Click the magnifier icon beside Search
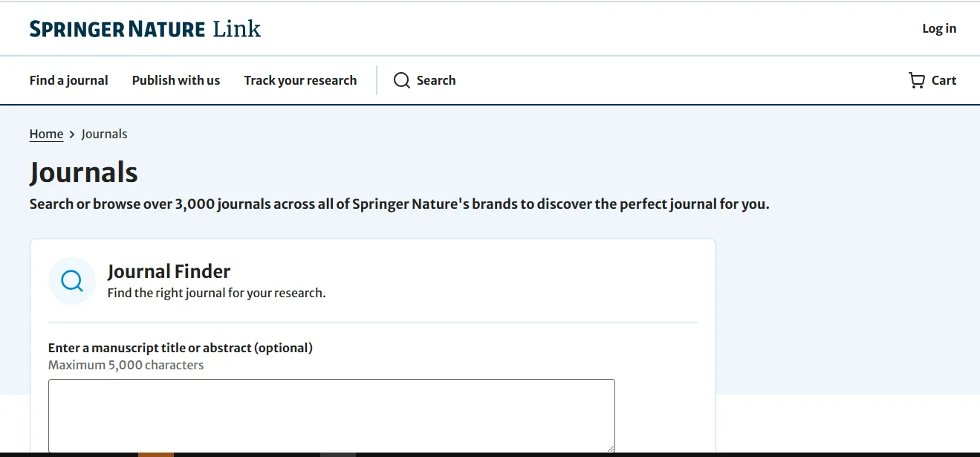 402,80
